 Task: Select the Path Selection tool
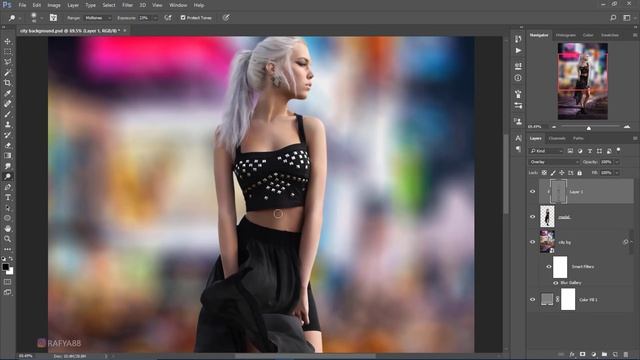(7, 208)
